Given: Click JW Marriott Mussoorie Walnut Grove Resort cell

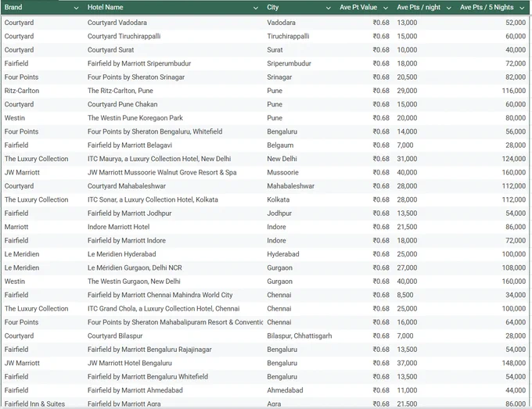Looking at the screenshot, I should coord(162,172).
